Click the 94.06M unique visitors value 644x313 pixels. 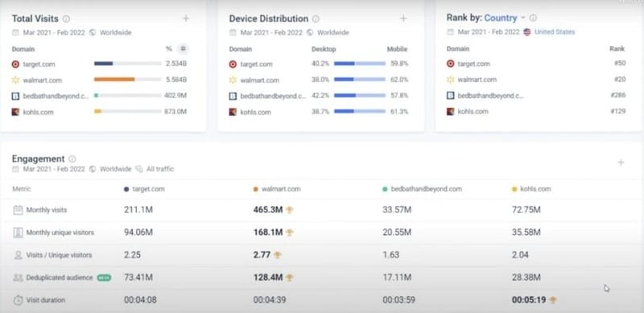(x=138, y=233)
